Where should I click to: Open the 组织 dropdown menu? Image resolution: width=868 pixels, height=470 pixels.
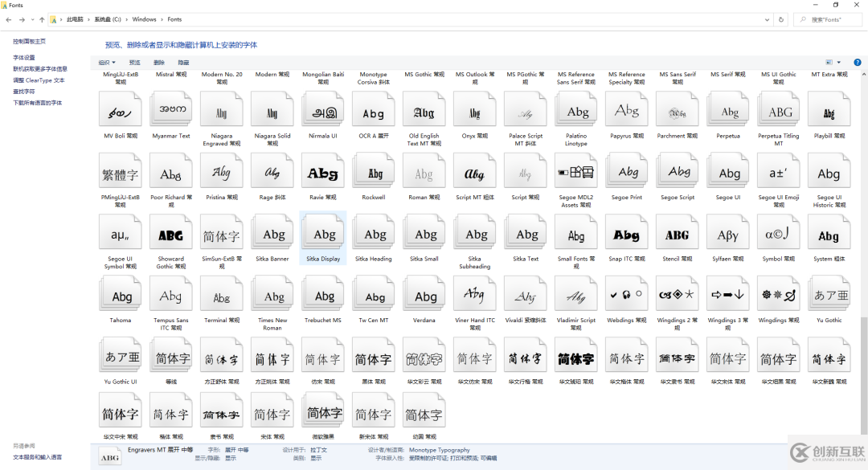click(x=105, y=62)
